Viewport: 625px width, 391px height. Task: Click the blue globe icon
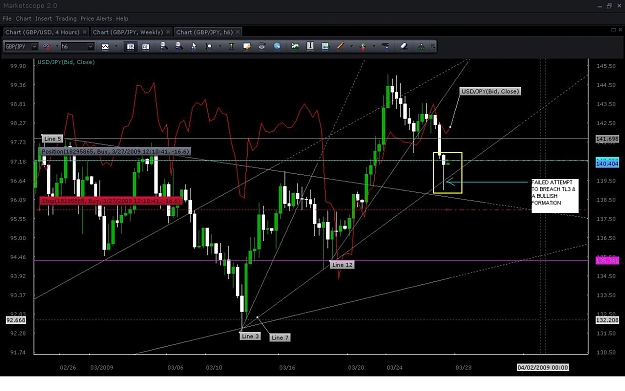[x=277, y=46]
